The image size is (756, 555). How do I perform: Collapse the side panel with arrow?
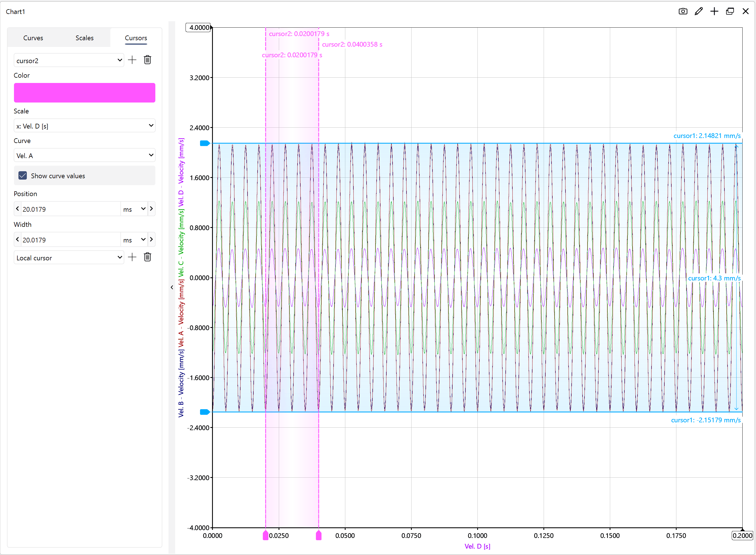click(x=172, y=287)
